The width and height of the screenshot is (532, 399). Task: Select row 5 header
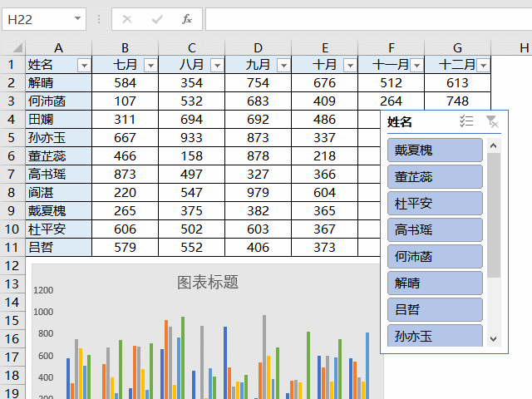pyautogui.click(x=12, y=138)
